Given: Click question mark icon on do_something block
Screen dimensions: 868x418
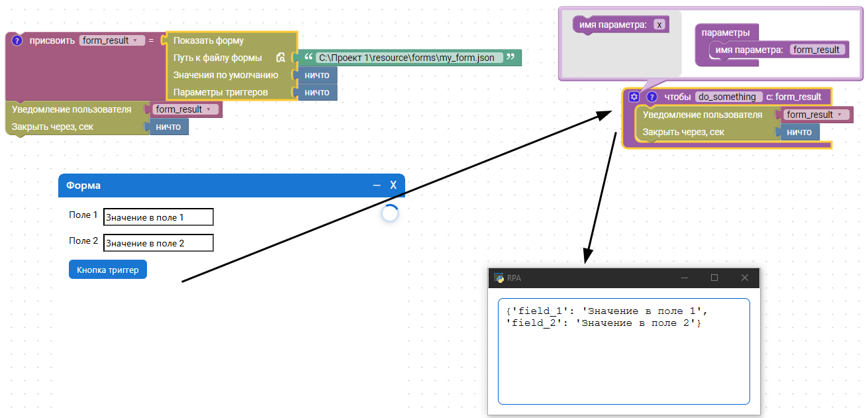Looking at the screenshot, I should click(651, 97).
